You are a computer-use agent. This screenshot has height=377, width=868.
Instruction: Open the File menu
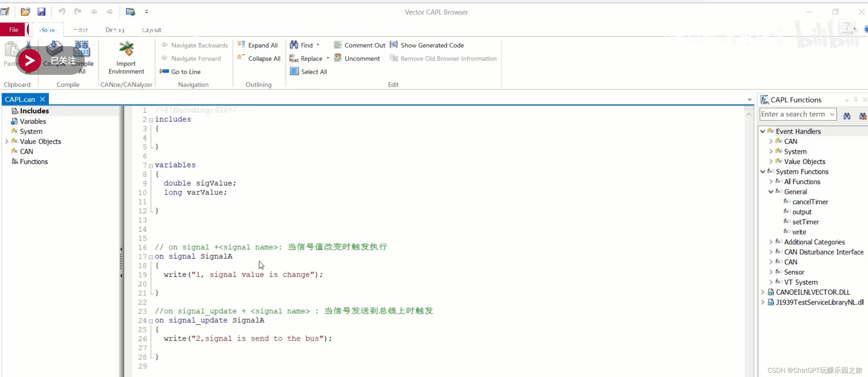click(x=14, y=30)
